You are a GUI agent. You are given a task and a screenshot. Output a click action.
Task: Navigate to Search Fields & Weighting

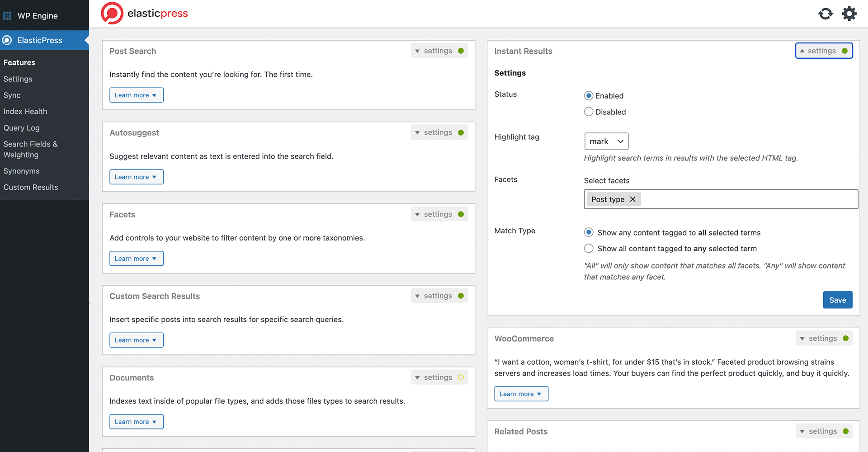[30, 149]
